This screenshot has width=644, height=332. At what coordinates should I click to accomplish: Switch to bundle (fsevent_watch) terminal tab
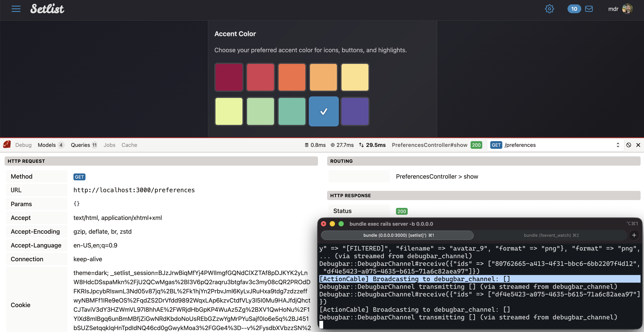point(551,235)
